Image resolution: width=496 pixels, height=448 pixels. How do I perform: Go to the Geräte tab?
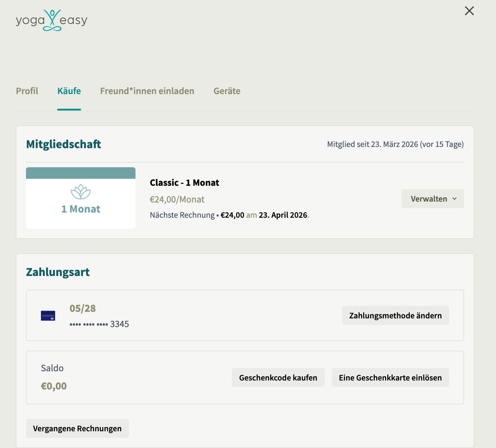coord(227,91)
